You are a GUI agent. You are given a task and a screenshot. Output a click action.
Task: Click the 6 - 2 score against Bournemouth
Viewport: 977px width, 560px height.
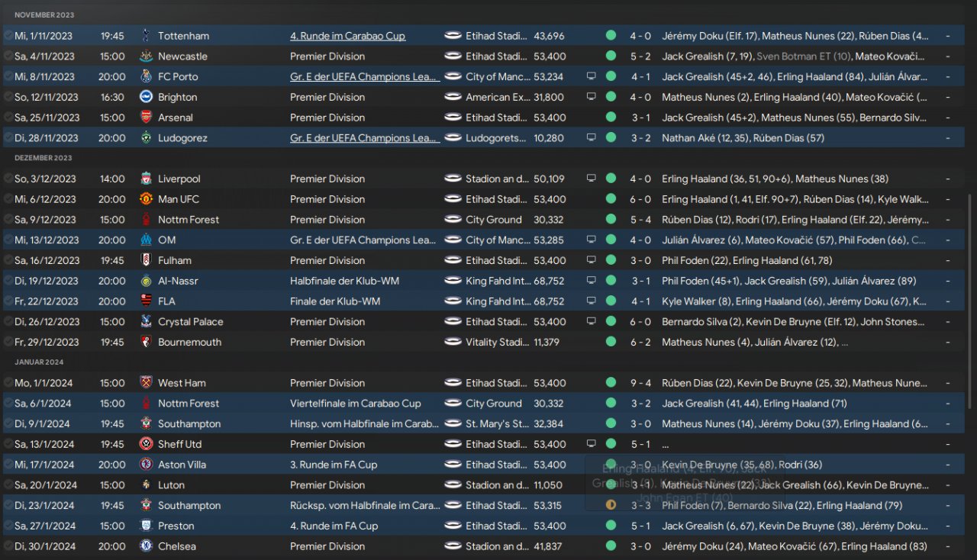coord(640,343)
